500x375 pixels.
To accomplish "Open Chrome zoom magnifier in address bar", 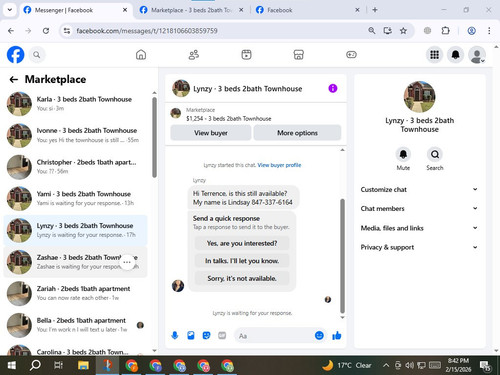I will coord(372,31).
